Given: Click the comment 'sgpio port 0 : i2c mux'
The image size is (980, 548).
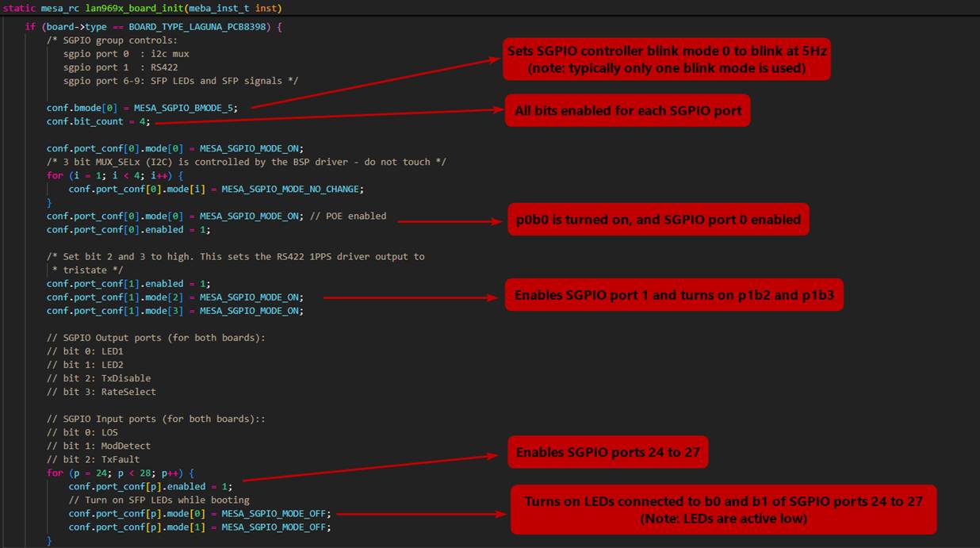Looking at the screenshot, I should [125, 54].
